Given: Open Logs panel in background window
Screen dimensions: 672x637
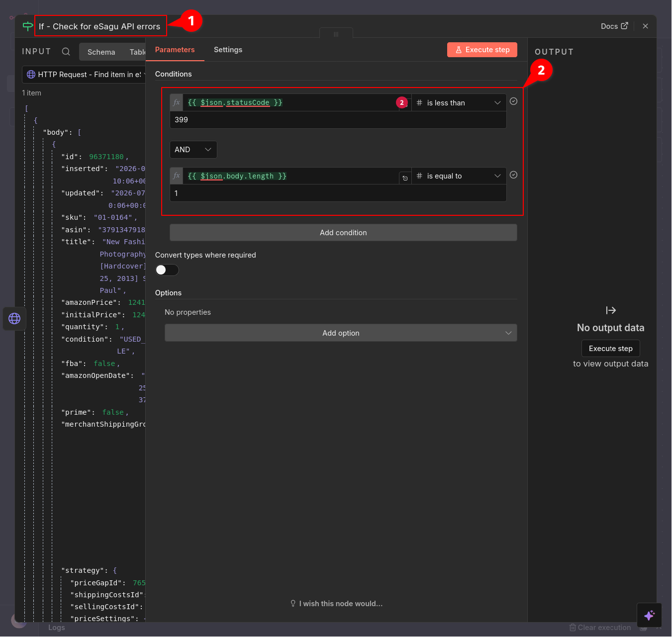Looking at the screenshot, I should [x=57, y=628].
